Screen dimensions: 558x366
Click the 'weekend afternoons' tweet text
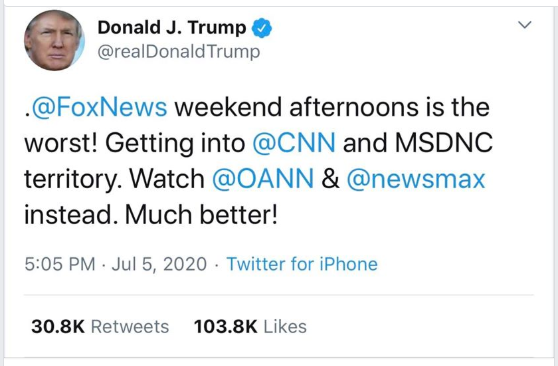tap(296, 107)
